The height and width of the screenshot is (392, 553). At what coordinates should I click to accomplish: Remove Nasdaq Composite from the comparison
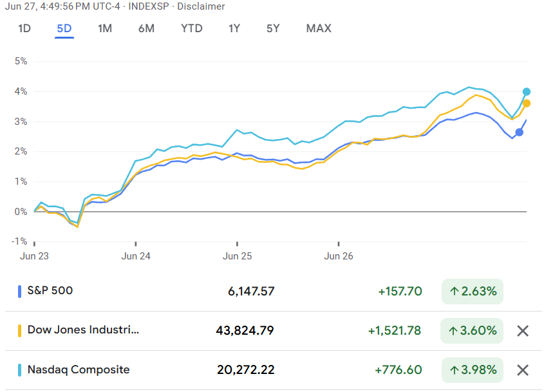pyautogui.click(x=523, y=370)
